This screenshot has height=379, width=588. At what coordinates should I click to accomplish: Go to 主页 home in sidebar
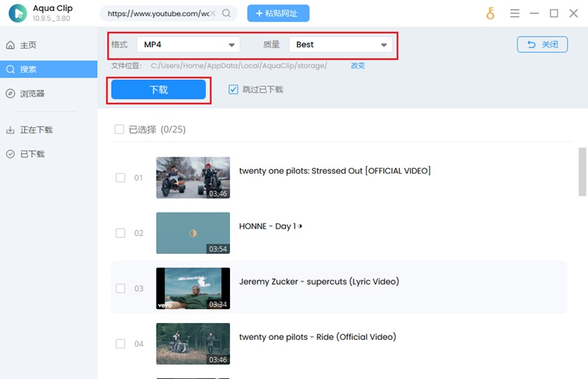point(49,45)
